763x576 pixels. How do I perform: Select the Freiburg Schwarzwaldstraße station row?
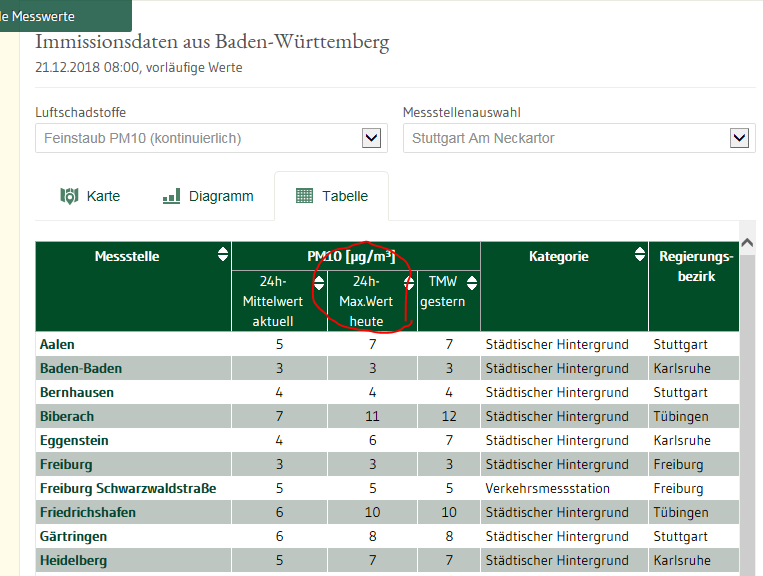coord(128,488)
